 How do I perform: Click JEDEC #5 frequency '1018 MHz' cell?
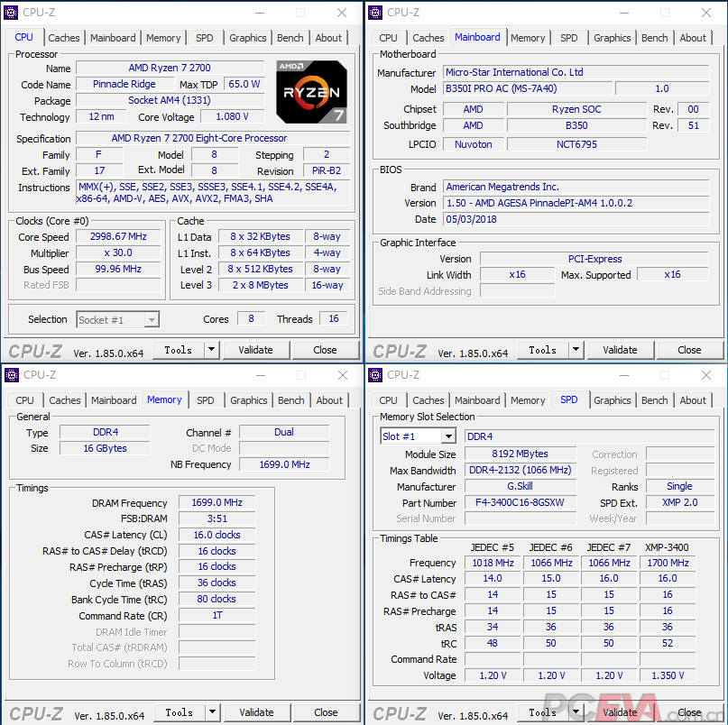click(x=493, y=563)
